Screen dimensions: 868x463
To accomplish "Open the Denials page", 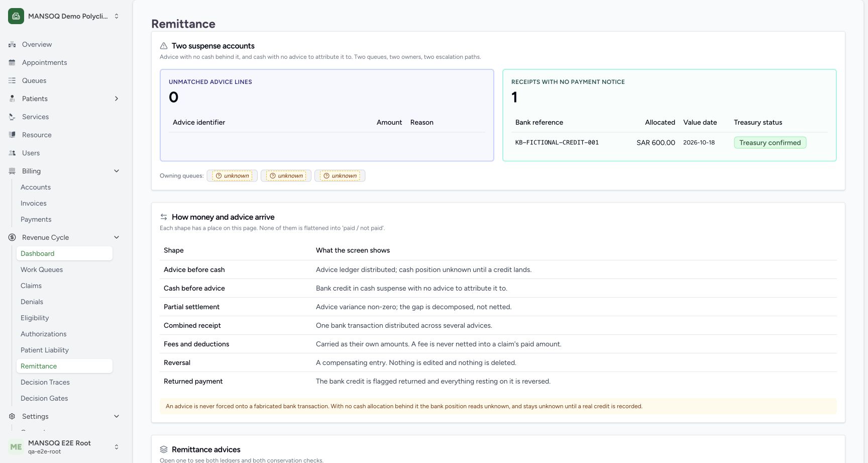I will 32,302.
